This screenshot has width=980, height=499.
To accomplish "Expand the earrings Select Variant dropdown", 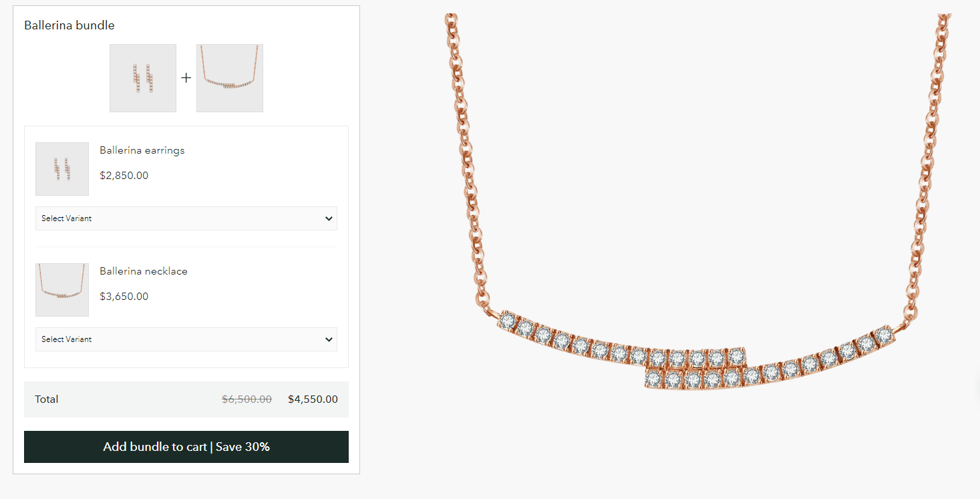I will [186, 218].
